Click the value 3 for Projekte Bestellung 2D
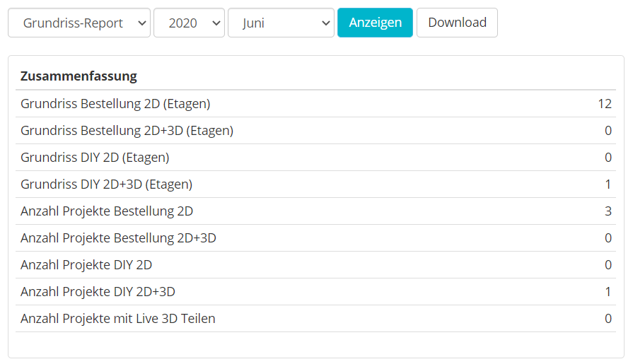The height and width of the screenshot is (364, 633). coord(608,211)
